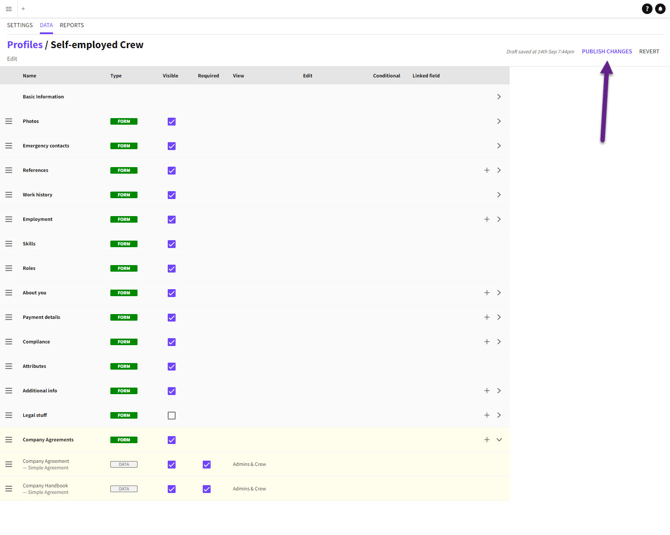Open the main menu grid icon
The width and height of the screenshot is (670, 535).
click(9, 9)
